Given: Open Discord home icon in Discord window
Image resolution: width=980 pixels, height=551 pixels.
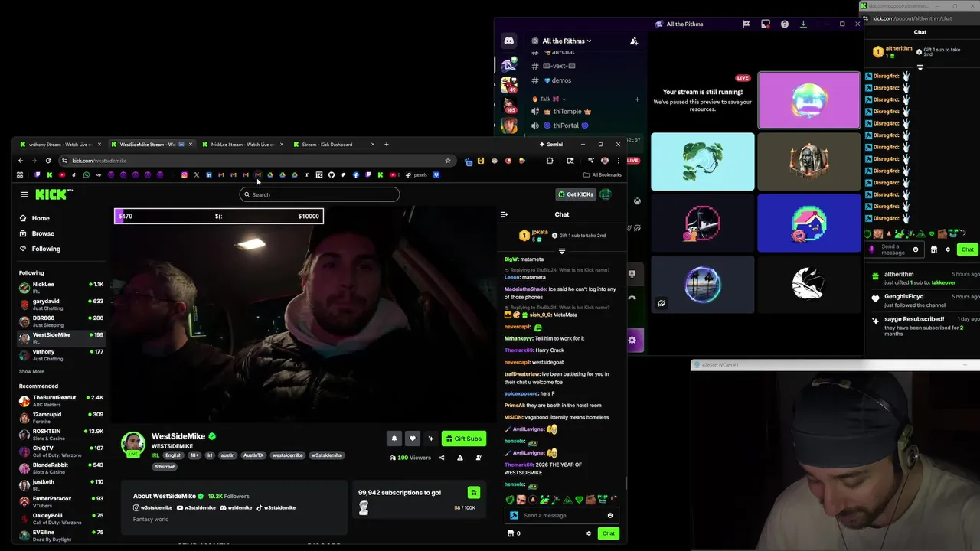Looking at the screenshot, I should [x=508, y=41].
